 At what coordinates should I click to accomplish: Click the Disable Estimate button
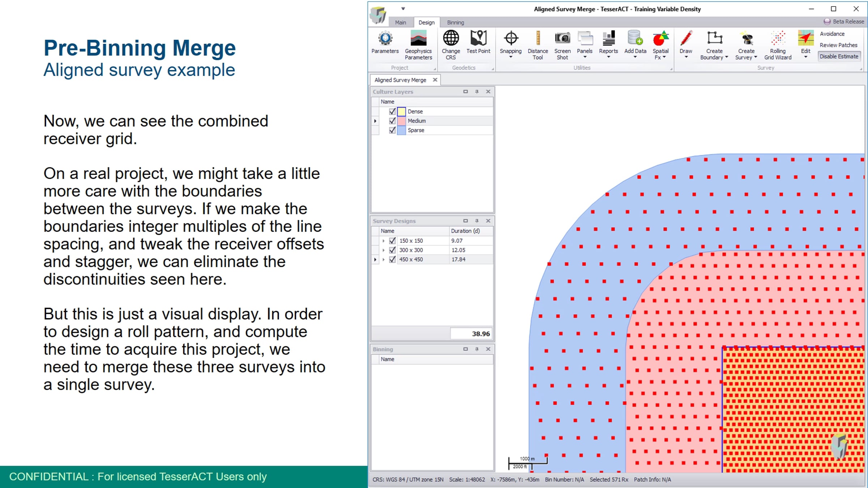tap(839, 56)
